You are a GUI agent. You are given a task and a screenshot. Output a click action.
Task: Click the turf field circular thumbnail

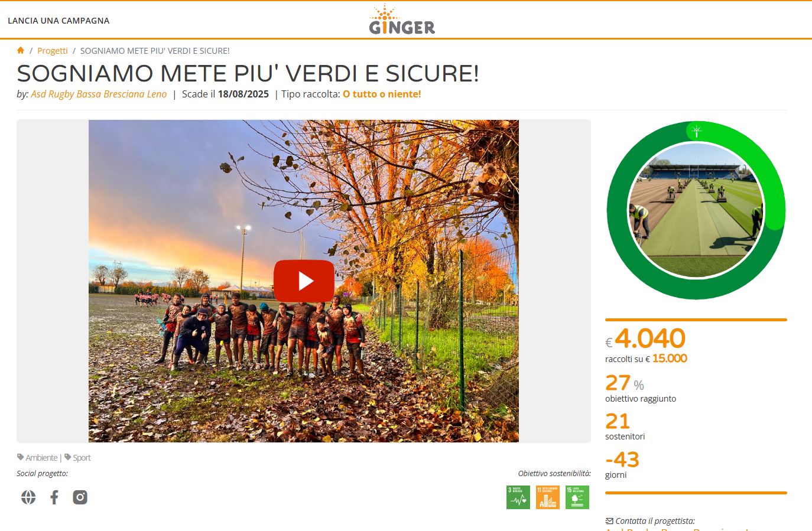(696, 210)
